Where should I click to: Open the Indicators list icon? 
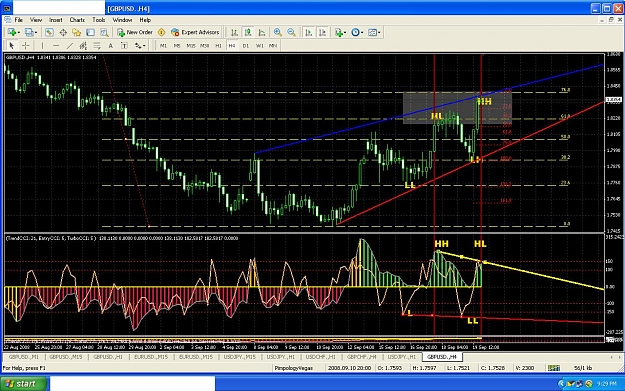click(x=339, y=32)
